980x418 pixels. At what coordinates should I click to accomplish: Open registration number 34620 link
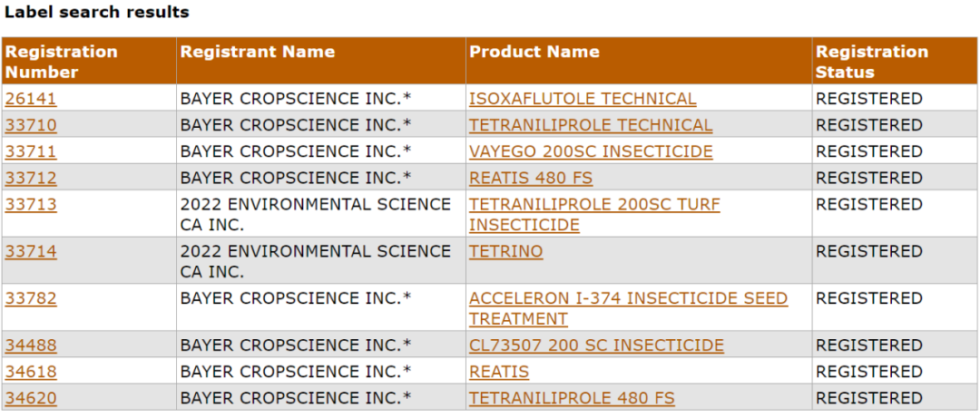click(x=30, y=398)
